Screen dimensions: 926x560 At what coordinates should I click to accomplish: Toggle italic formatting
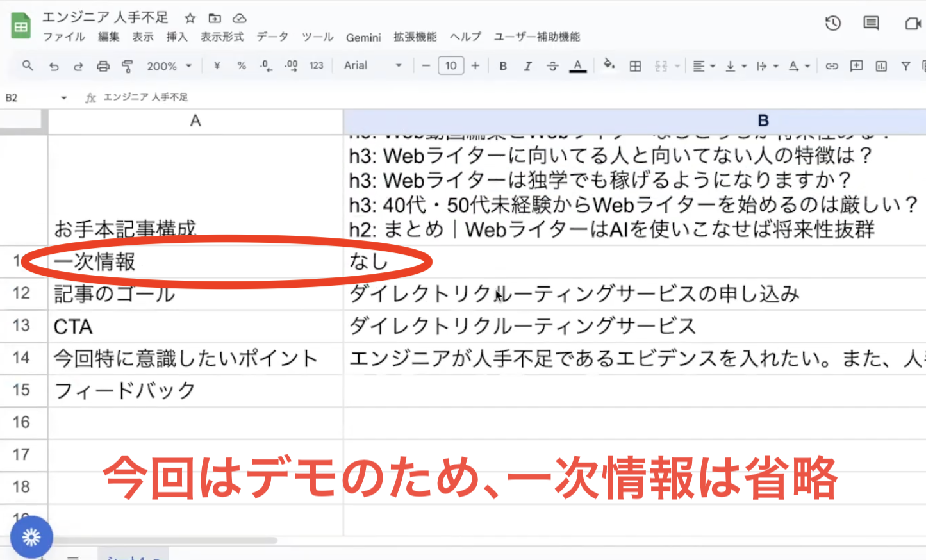point(527,65)
